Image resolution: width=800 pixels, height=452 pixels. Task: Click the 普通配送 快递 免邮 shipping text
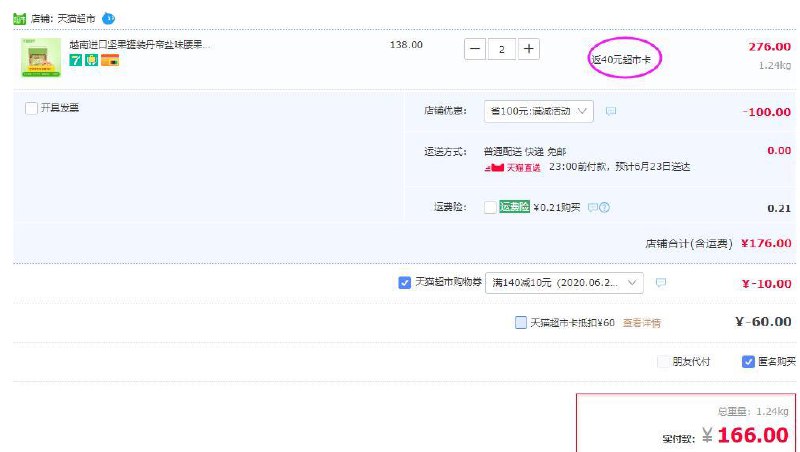pos(525,152)
